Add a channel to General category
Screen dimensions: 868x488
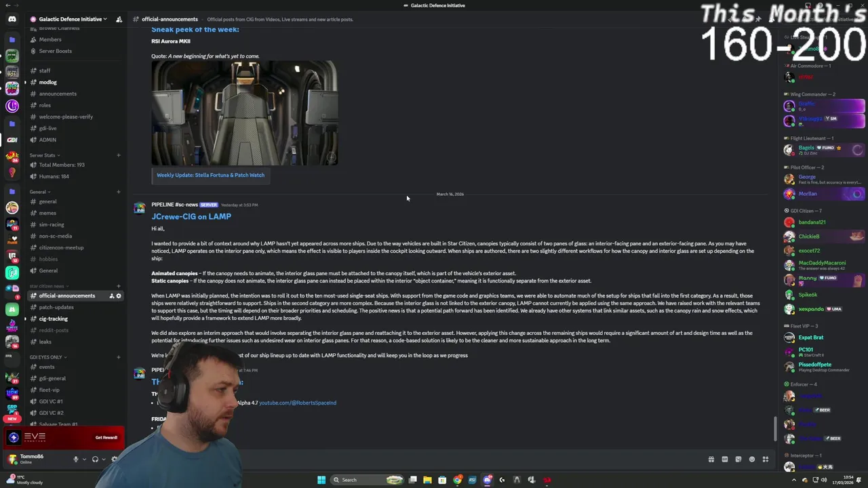tap(118, 192)
